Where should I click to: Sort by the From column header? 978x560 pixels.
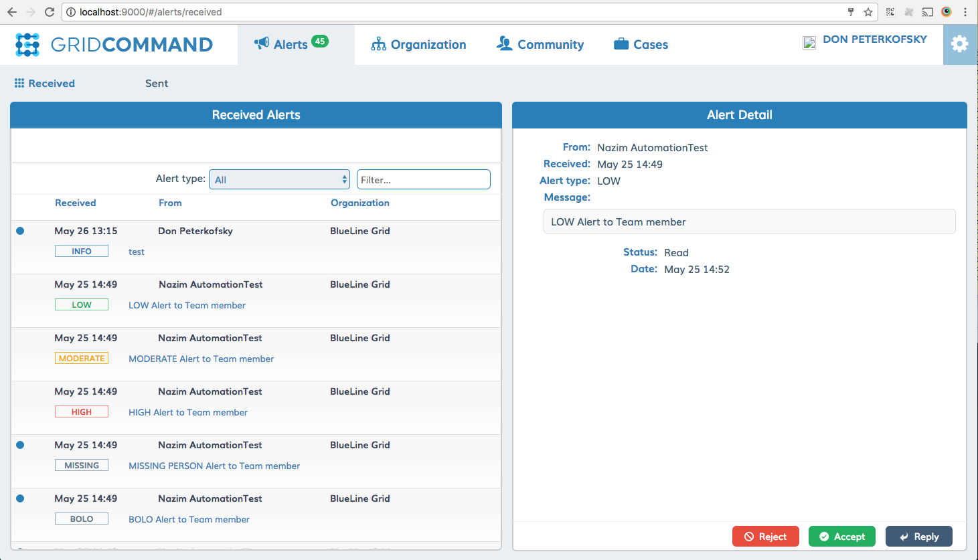(170, 203)
